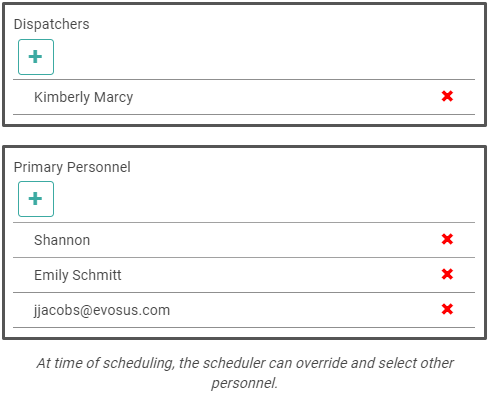The width and height of the screenshot is (489, 394).
Task: Click the Dispatchers section heading
Action: coord(52,24)
